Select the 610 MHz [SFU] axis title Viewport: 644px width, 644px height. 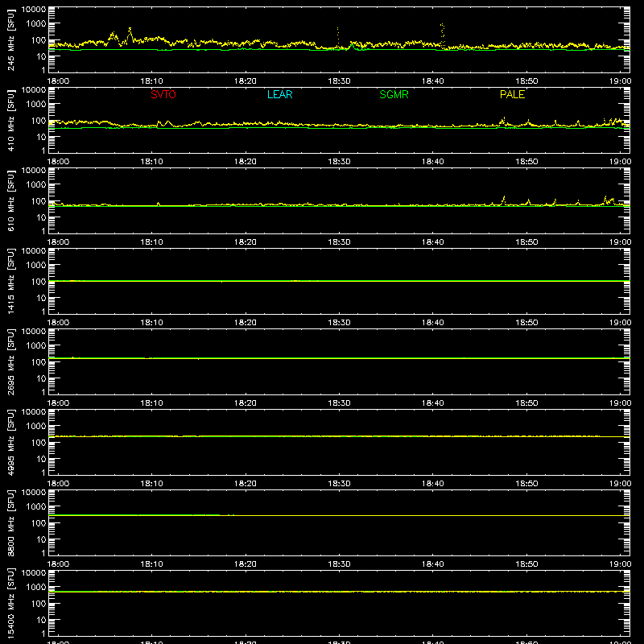10,200
